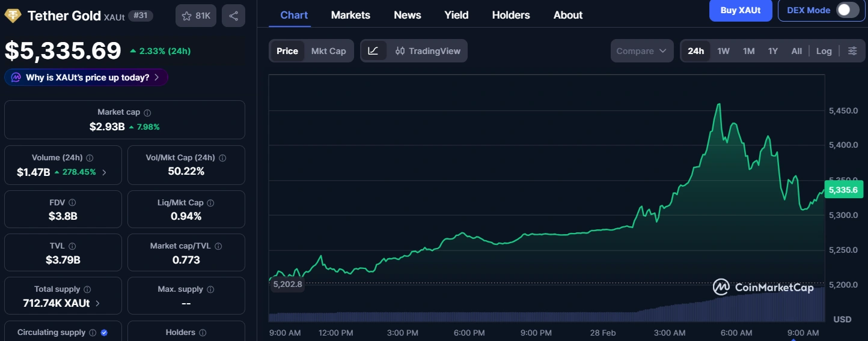Click the info icon beside Vol/Mkt Cap (24h)

coord(222,158)
